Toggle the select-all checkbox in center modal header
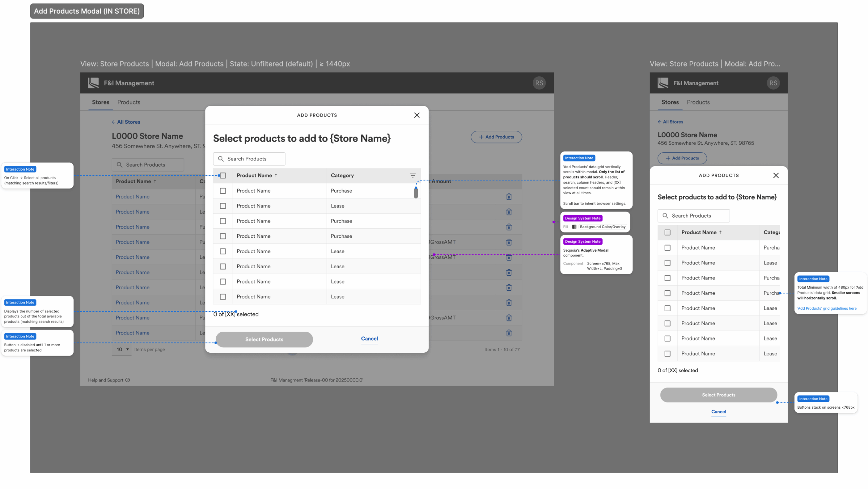Viewport: 868px width, 489px height. (x=223, y=175)
